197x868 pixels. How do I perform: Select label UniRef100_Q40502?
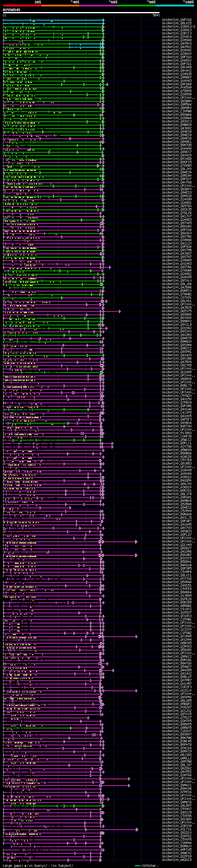(x=176, y=47)
